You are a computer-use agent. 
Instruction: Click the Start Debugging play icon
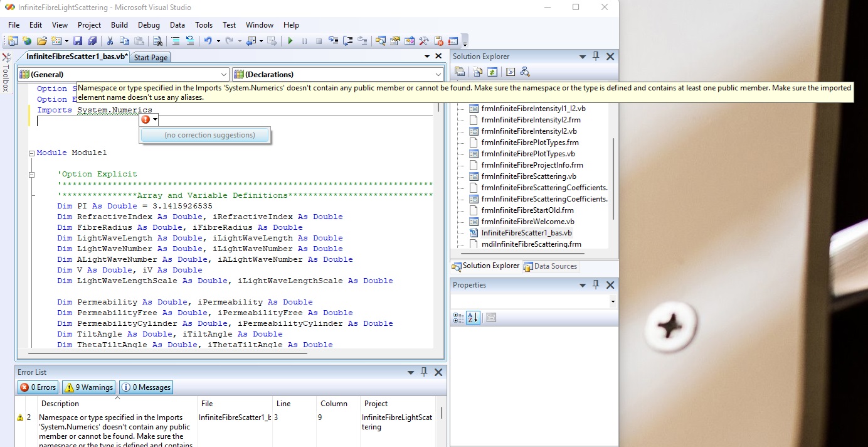coord(290,41)
